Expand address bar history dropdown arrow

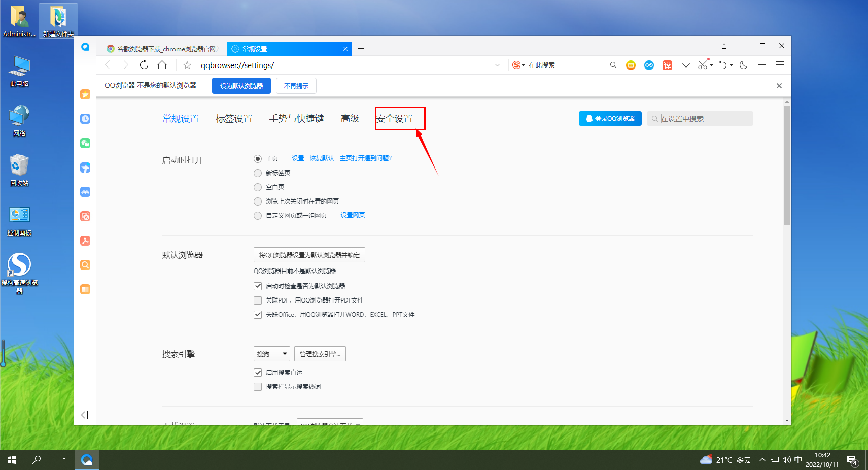[x=498, y=65]
